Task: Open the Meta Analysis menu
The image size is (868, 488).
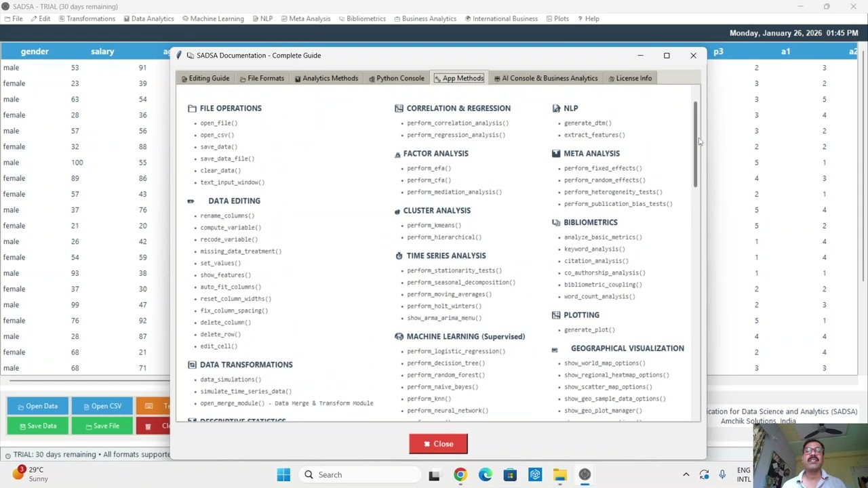Action: tap(305, 18)
